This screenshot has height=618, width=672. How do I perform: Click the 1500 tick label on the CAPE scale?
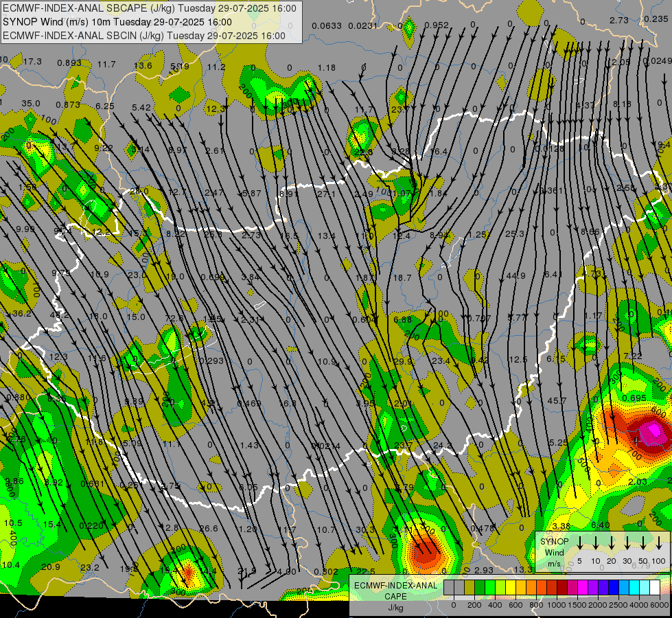(577, 605)
